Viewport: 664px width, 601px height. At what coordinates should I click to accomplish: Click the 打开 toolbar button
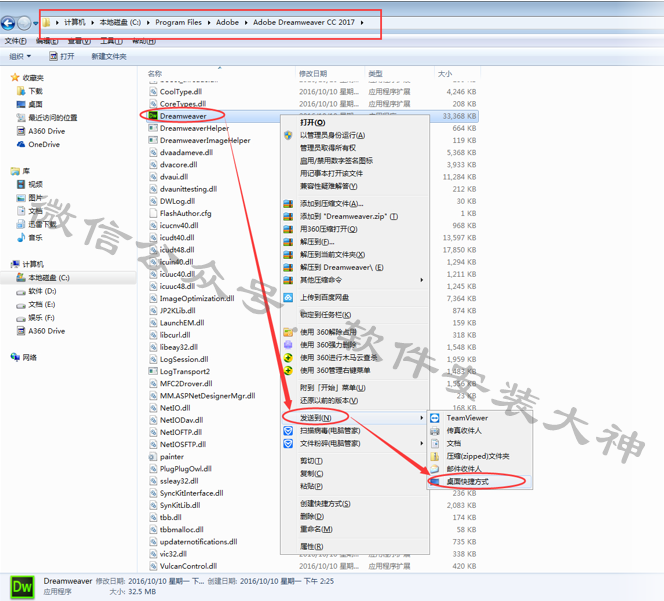(x=62, y=56)
